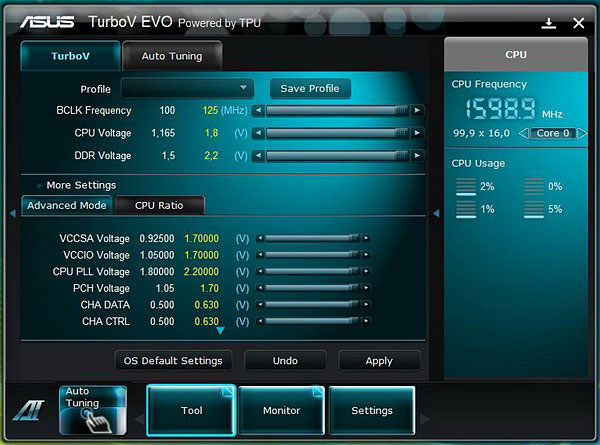Viewport: 600px width, 445px height.
Task: Click the 99,9 x 16,0 multiplier text
Action: [481, 133]
